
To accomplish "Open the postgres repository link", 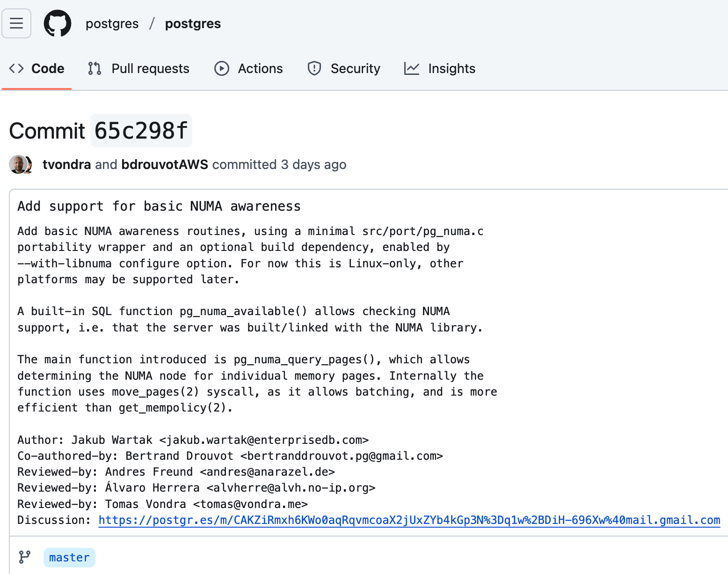I will 192,23.
